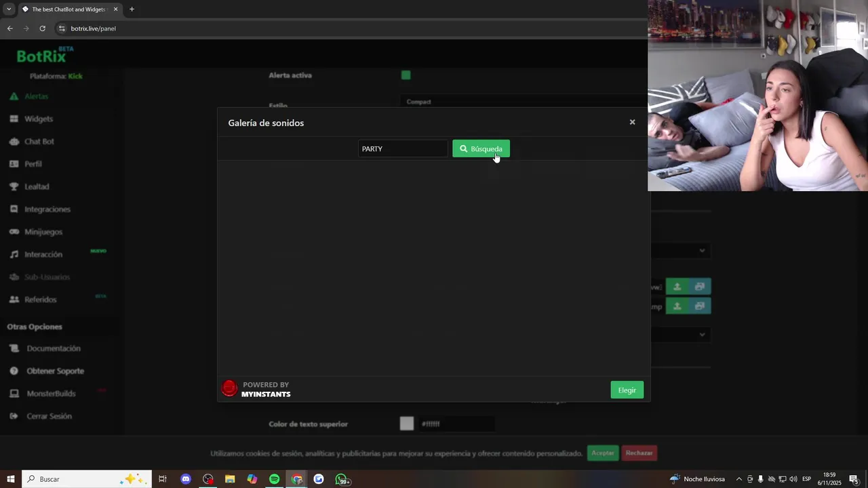Open the Alertas sidebar section

37,96
